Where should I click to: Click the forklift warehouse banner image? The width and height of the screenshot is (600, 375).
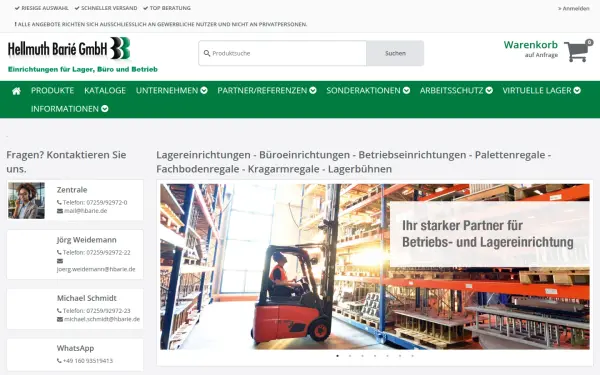pos(375,267)
